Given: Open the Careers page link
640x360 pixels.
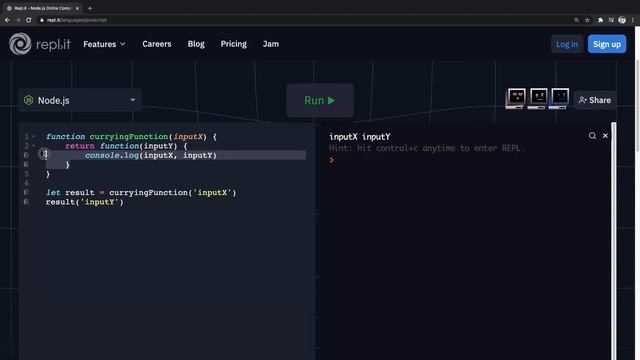Looking at the screenshot, I should click(x=157, y=44).
